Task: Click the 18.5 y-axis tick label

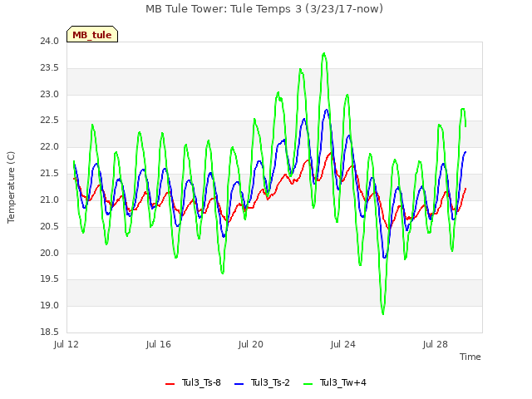Action: tap(50, 332)
